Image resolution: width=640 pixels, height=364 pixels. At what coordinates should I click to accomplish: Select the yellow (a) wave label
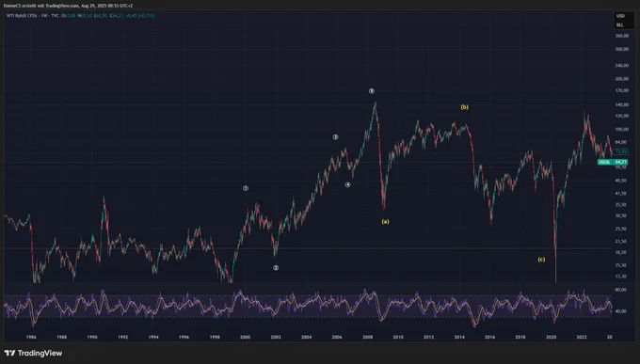coord(385,222)
